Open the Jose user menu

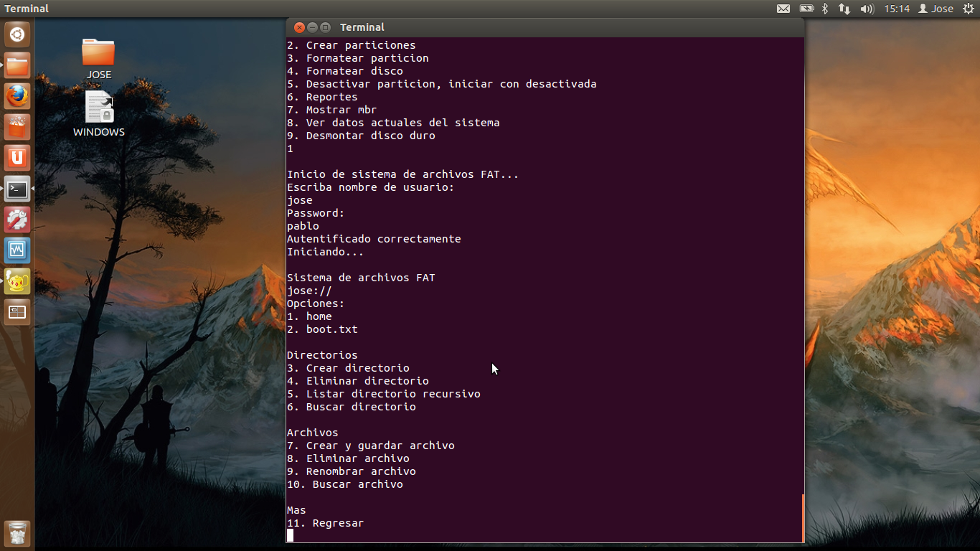(937, 9)
